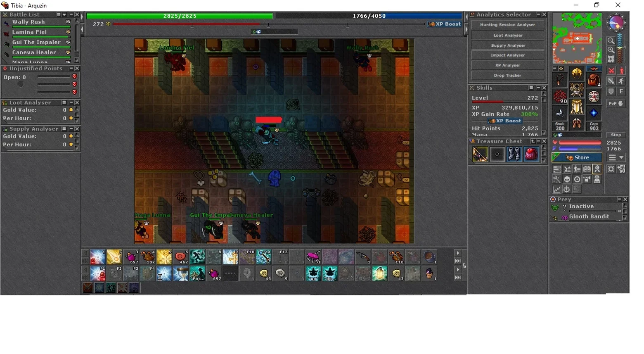Viewport: 644px width, 354px height.
Task: Select the ammunition slot with 98 items
Action: 560,97
